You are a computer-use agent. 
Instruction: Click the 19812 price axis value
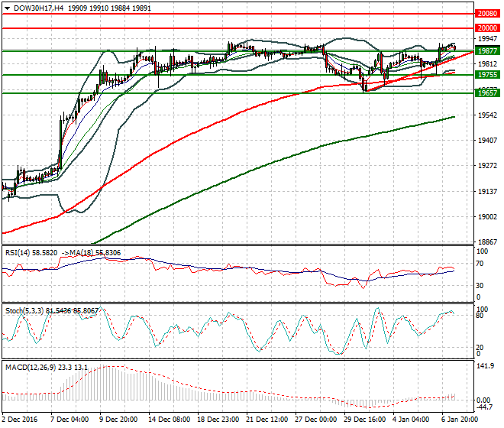coord(488,63)
